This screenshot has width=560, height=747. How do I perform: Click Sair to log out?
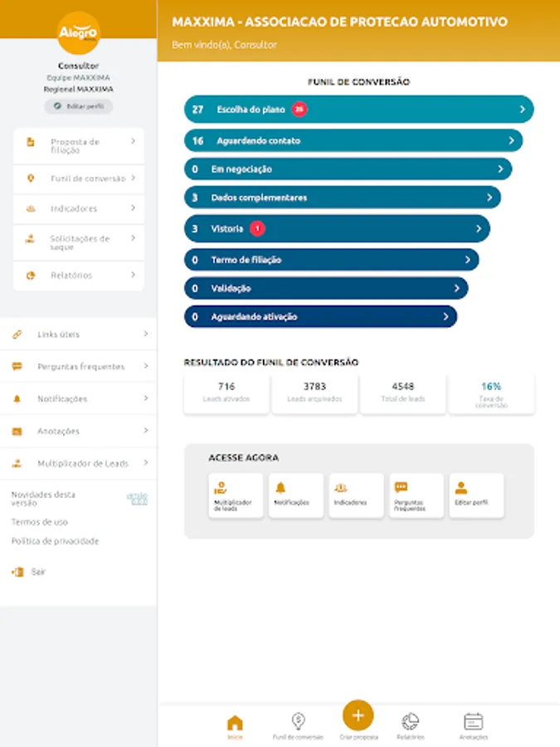click(38, 572)
